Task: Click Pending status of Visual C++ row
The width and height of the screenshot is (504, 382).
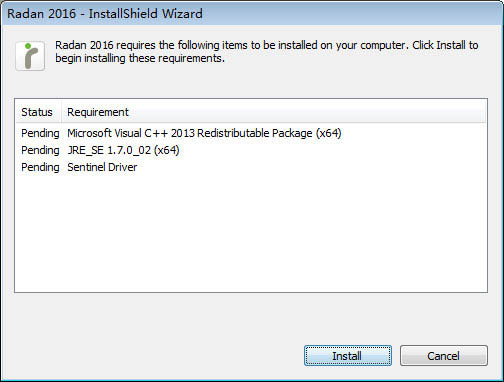Action: point(40,133)
